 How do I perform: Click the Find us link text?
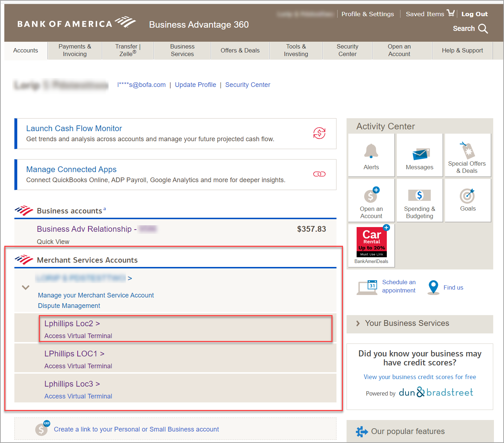point(453,287)
